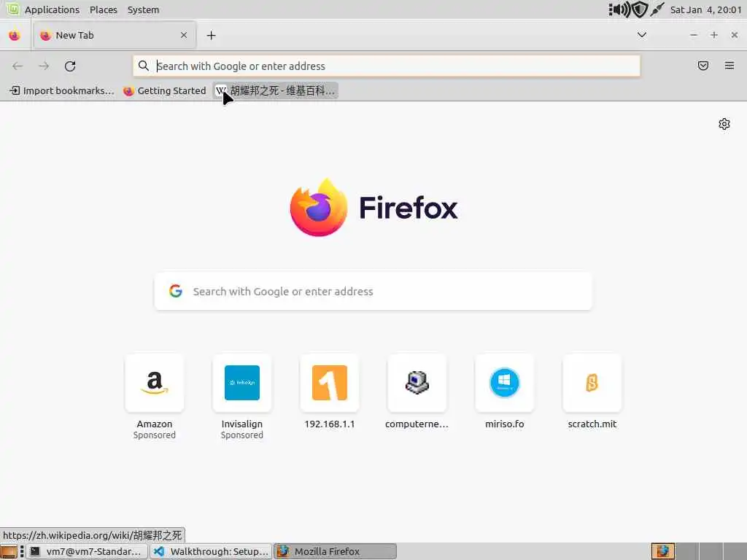Open a new tab with plus button
The image size is (747, 560).
[x=211, y=35]
